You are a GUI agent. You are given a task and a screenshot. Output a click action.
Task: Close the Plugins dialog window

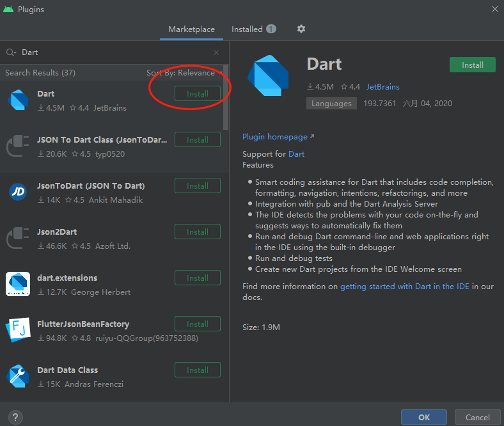494,10
